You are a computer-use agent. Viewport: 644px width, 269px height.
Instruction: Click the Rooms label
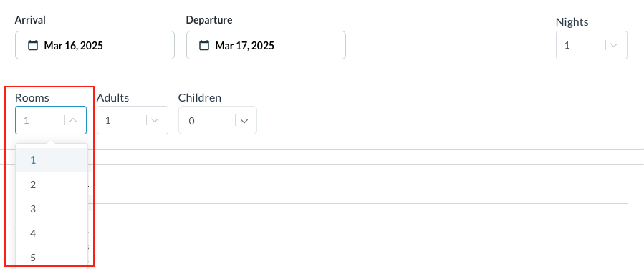pyautogui.click(x=32, y=97)
